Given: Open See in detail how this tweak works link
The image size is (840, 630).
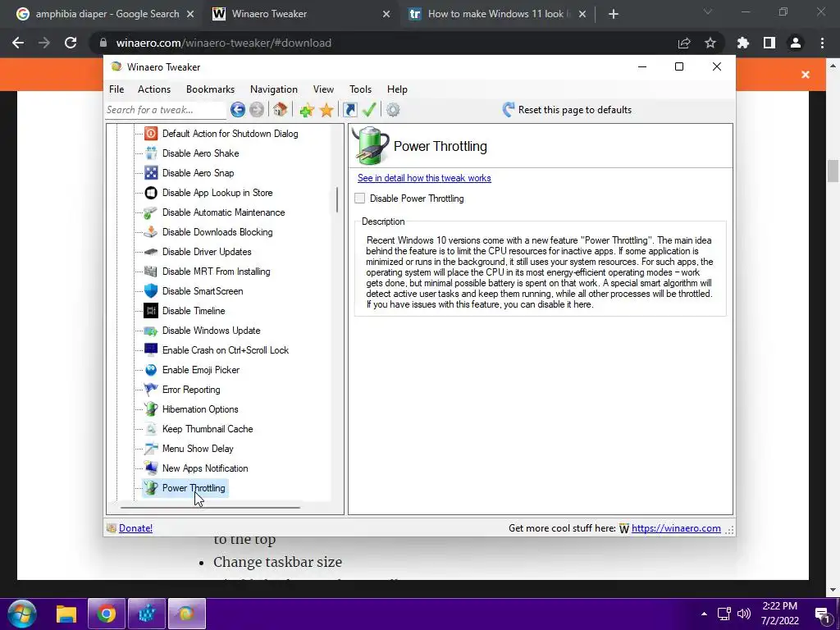Looking at the screenshot, I should point(424,178).
